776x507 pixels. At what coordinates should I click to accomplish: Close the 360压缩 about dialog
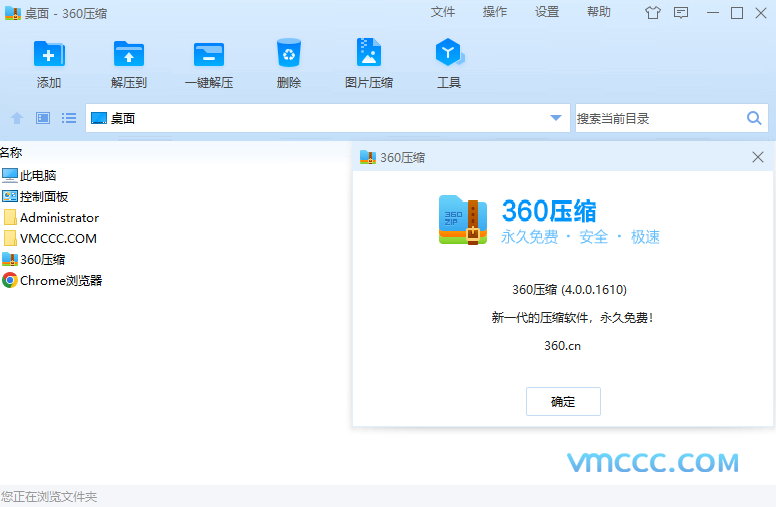tap(758, 157)
